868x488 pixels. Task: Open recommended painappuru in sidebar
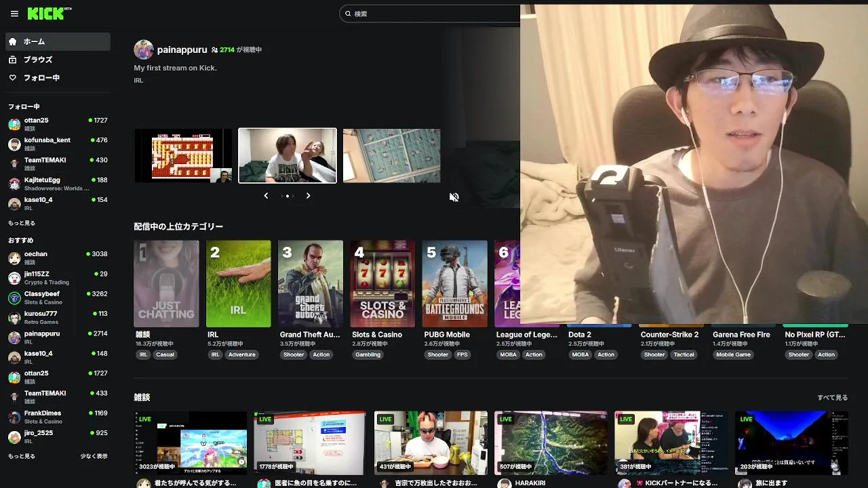tap(58, 338)
